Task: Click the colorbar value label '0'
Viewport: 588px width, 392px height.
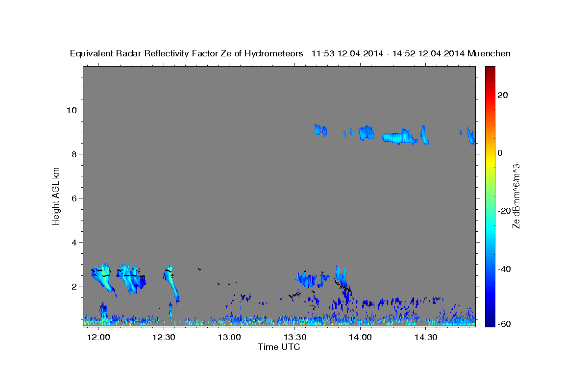Action: [500, 153]
